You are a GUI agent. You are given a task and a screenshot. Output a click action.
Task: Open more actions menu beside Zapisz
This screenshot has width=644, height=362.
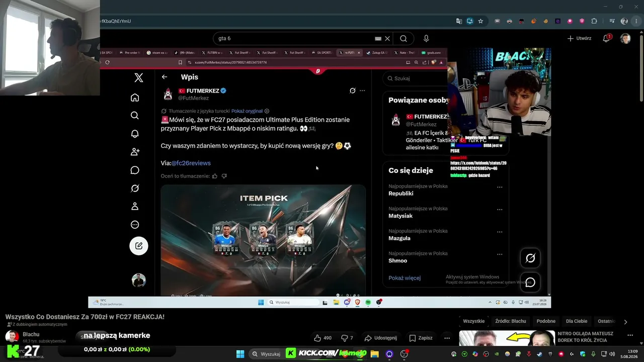click(x=447, y=338)
